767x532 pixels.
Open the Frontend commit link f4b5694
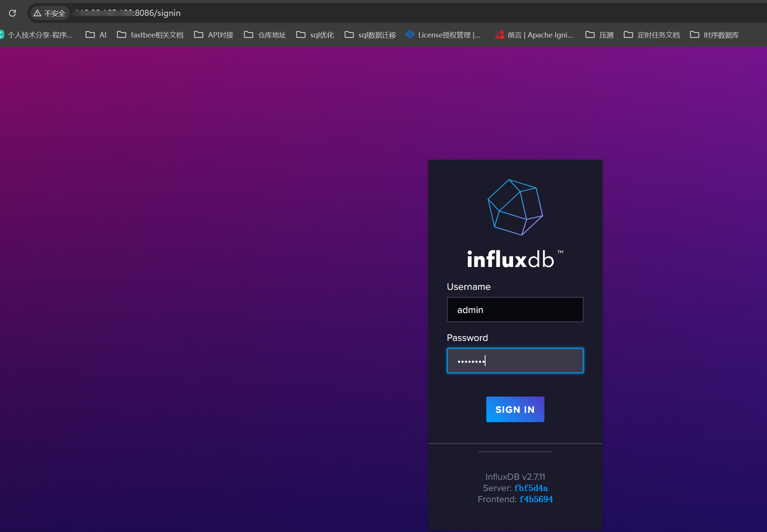click(x=536, y=499)
